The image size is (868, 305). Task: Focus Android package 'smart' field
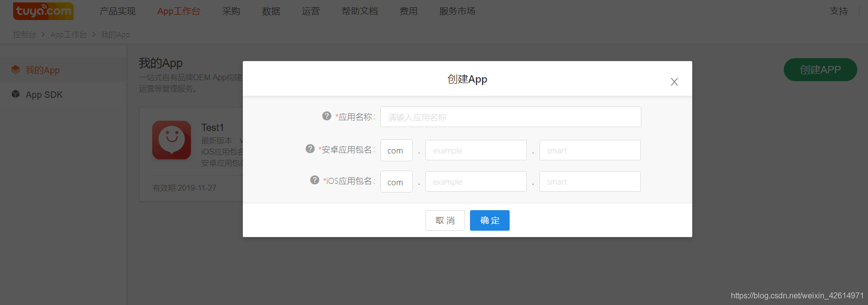590,150
